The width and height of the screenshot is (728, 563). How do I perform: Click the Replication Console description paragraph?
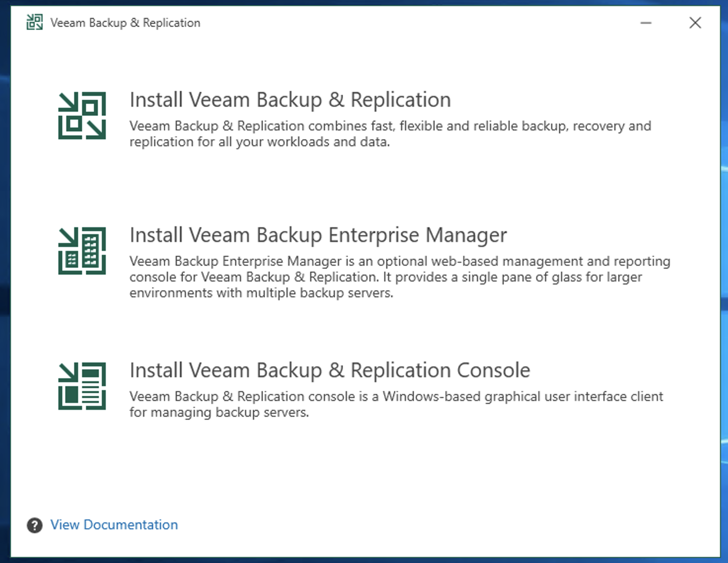(396, 404)
